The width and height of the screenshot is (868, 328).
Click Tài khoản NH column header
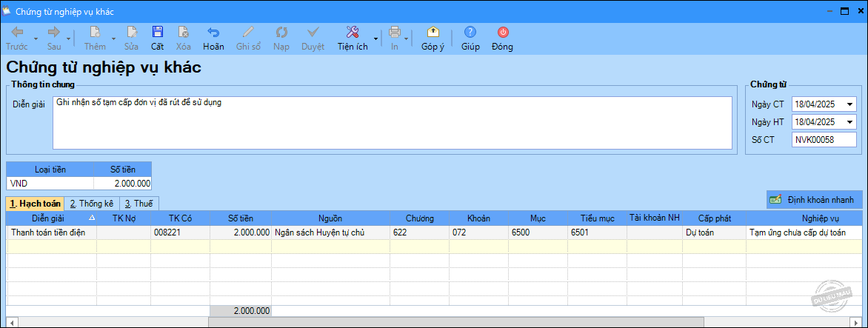coord(654,218)
